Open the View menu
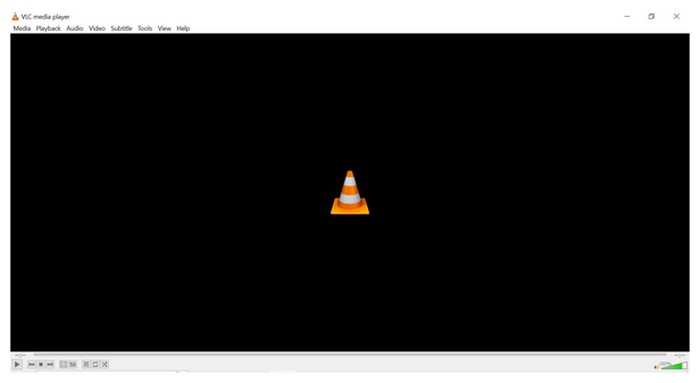 point(164,28)
